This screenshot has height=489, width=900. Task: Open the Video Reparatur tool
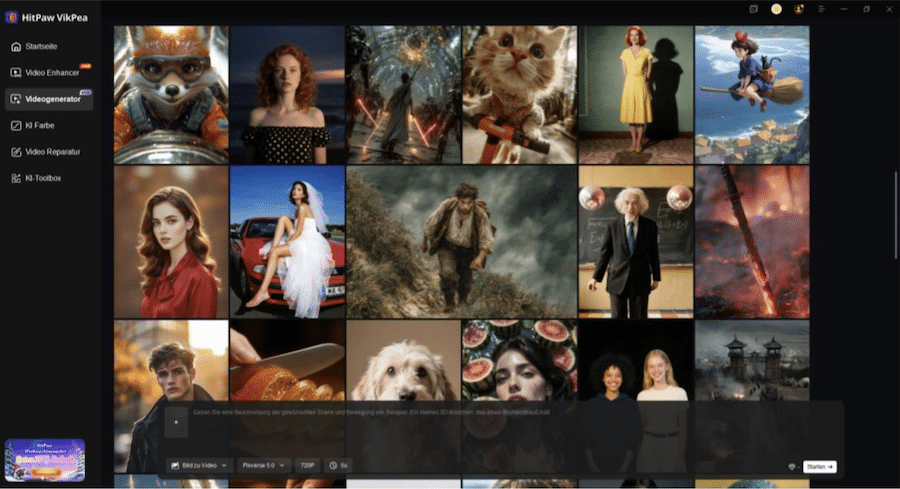52,151
